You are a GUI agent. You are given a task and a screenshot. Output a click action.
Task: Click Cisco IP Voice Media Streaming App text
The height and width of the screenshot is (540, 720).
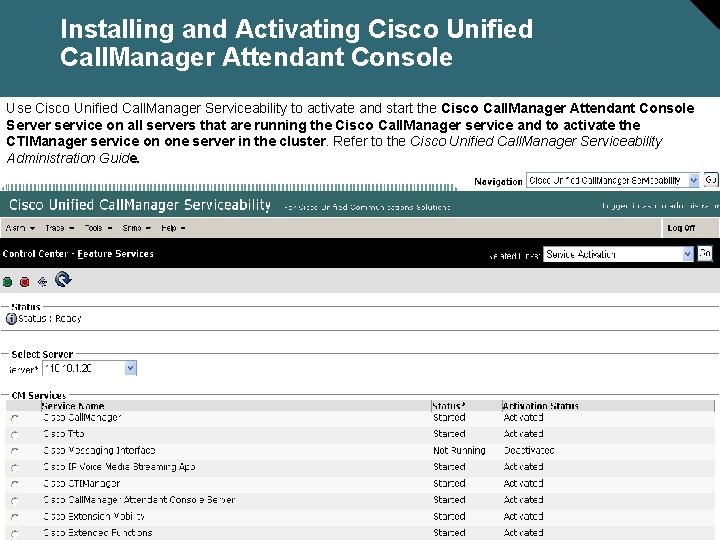click(x=119, y=467)
